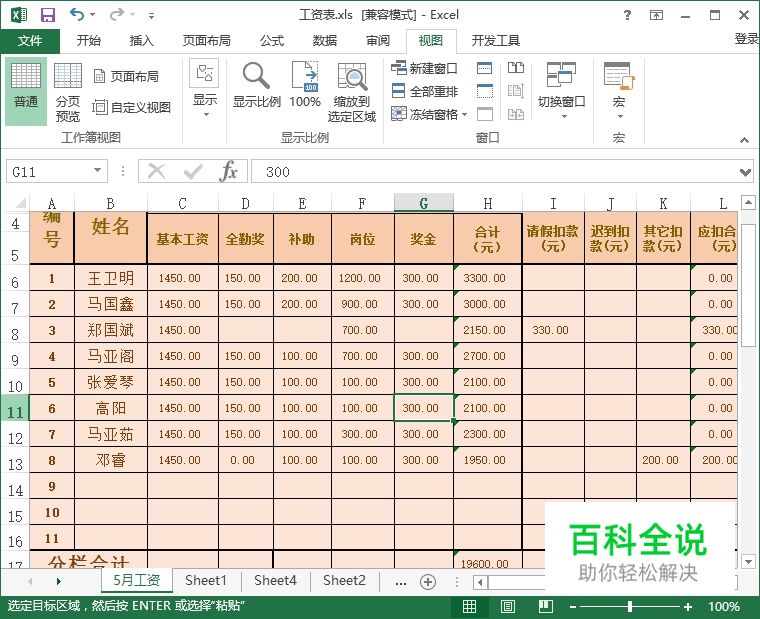This screenshot has height=619, width=760.
Task: Click the Help question mark icon
Action: (x=627, y=15)
